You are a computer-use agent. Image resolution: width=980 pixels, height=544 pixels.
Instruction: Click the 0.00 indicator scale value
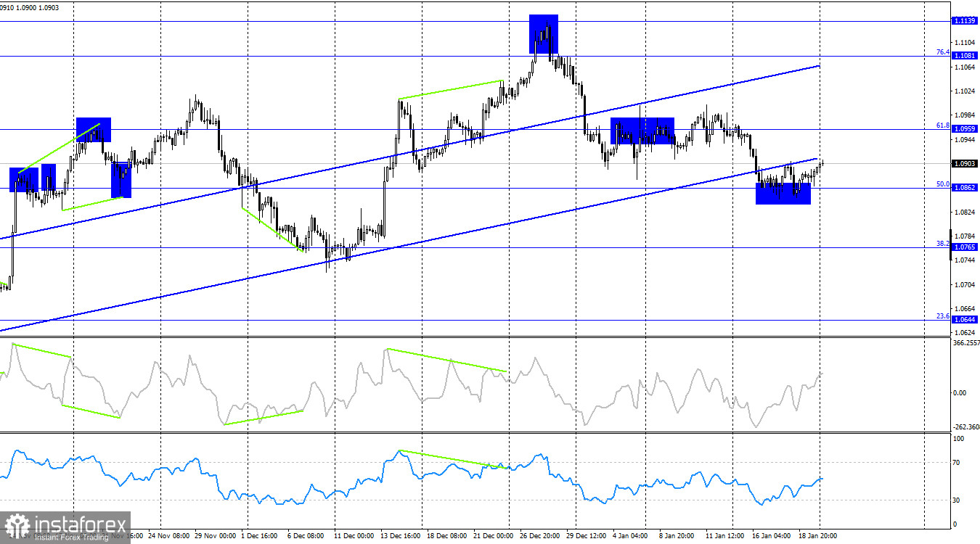(x=961, y=393)
